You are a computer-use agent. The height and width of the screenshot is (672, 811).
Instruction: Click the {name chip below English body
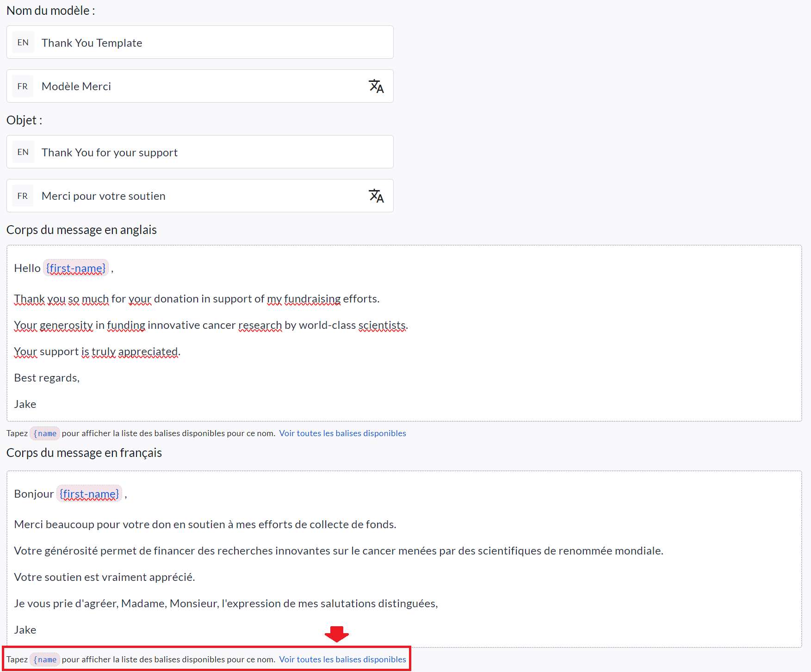[x=45, y=433]
